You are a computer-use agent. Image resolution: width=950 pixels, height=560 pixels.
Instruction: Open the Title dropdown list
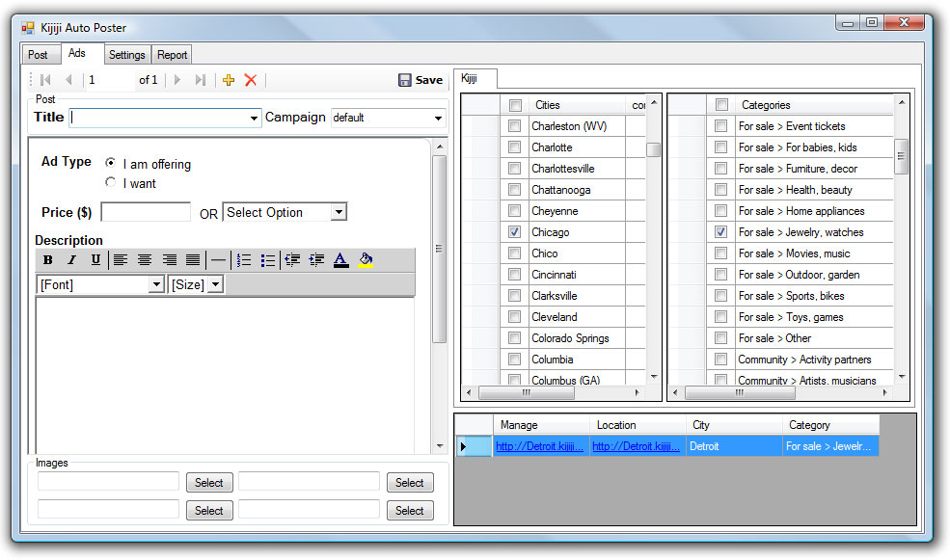tap(254, 118)
